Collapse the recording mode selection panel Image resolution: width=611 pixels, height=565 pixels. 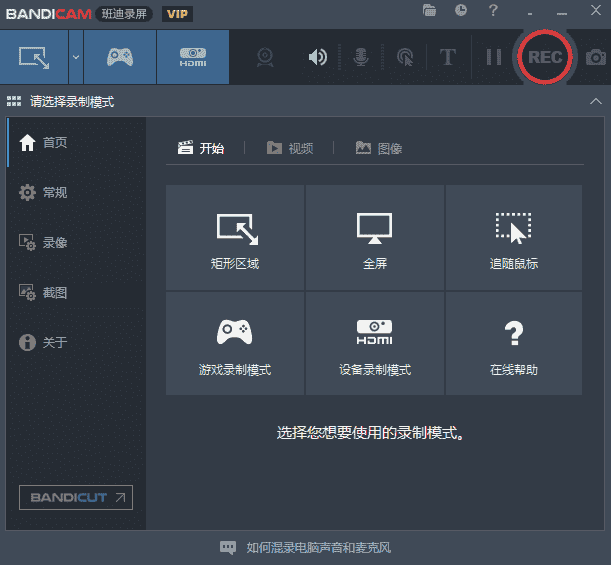coord(597,102)
